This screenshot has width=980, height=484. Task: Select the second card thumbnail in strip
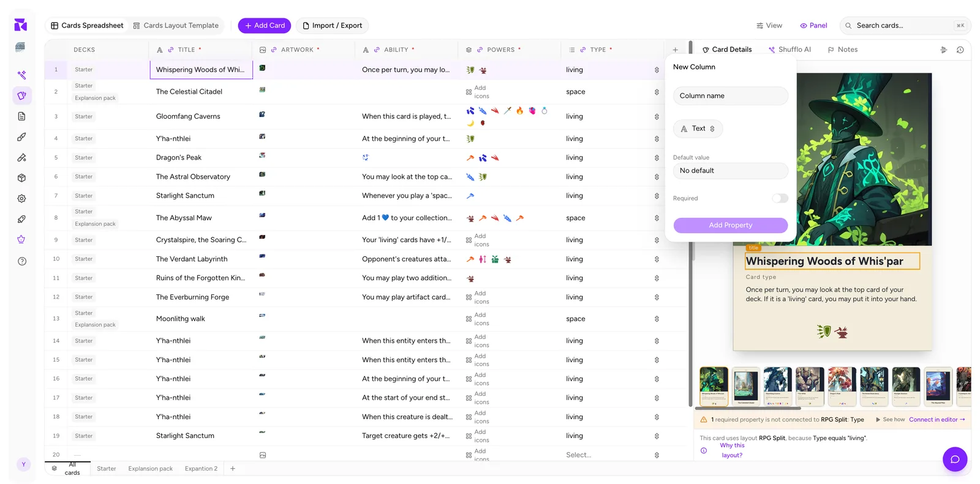tap(745, 386)
